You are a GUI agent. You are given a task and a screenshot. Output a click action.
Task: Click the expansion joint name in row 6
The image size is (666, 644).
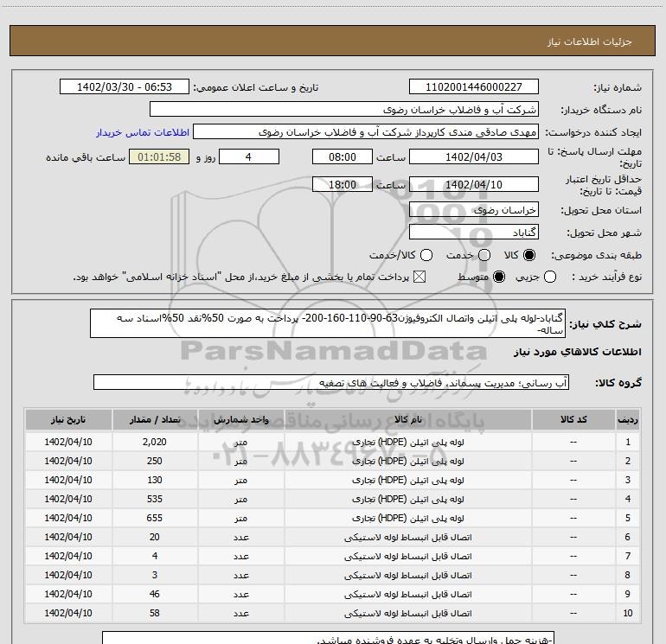(x=407, y=537)
